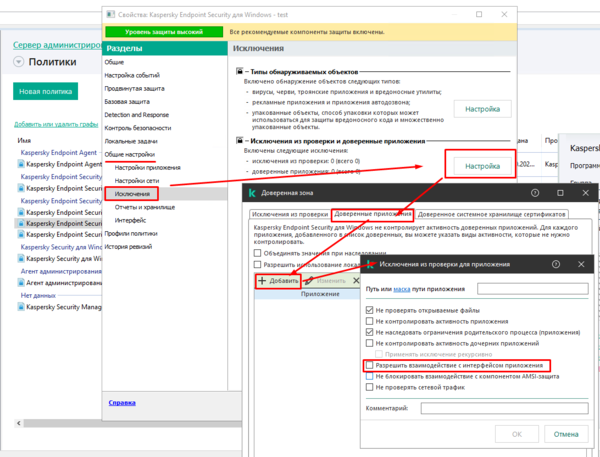Open Профили политики section
The width and height of the screenshot is (600, 457).
(x=131, y=233)
